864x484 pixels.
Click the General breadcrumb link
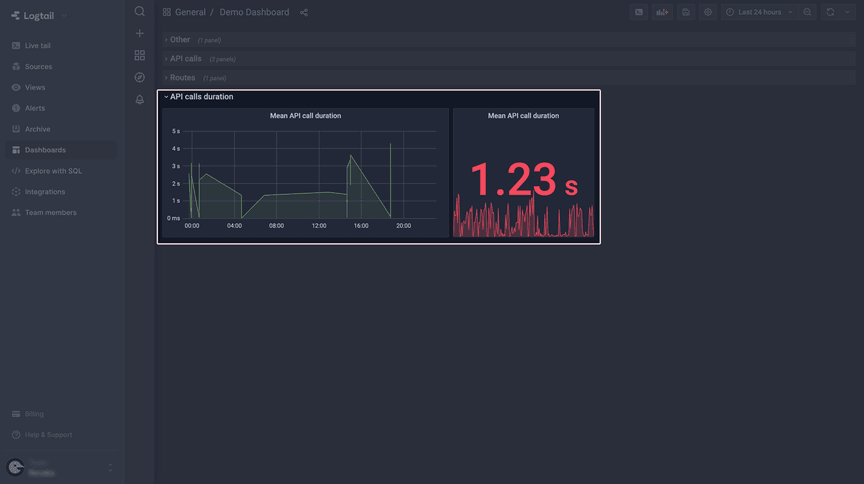[190, 12]
